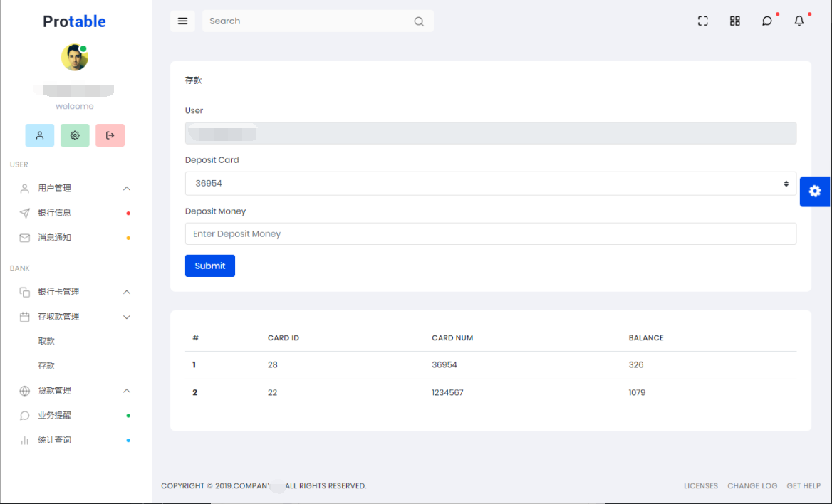Toggle the hamburger sidebar menu
The height and width of the screenshot is (504, 832).
click(182, 21)
